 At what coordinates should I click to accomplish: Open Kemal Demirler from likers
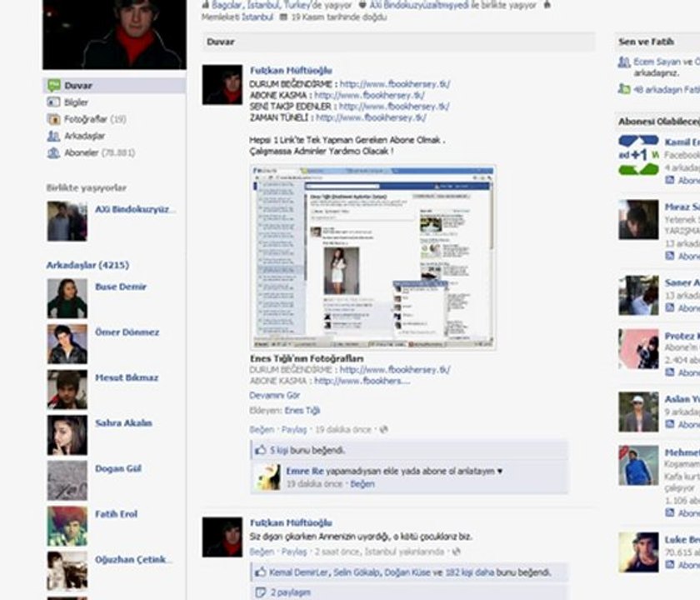click(298, 572)
